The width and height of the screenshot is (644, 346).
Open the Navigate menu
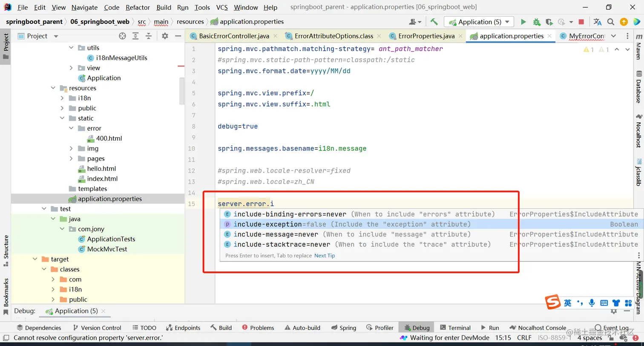(84, 7)
